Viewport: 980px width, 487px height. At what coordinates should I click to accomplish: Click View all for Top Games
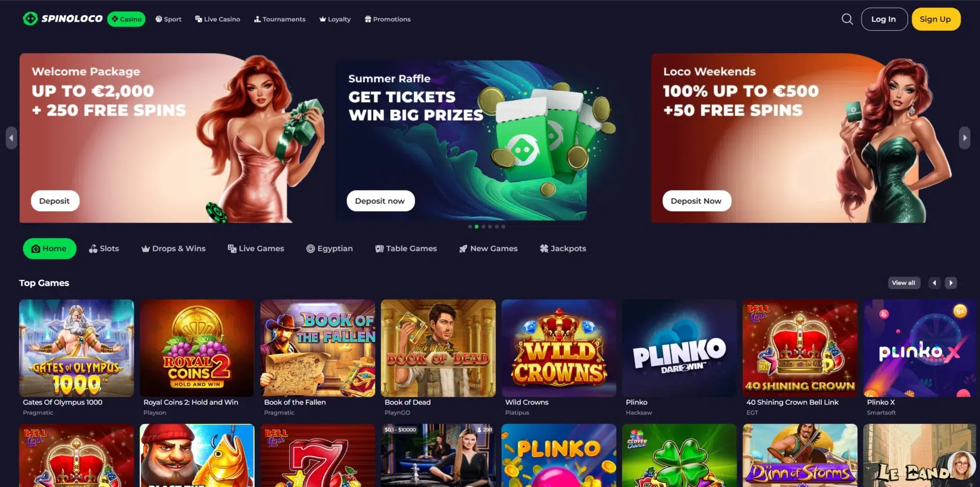(903, 283)
